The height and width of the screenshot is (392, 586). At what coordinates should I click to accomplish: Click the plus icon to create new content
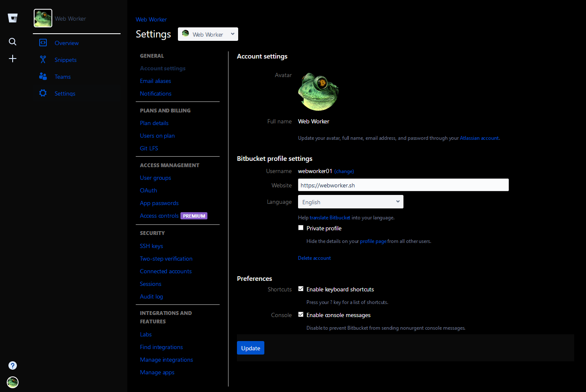(13, 59)
